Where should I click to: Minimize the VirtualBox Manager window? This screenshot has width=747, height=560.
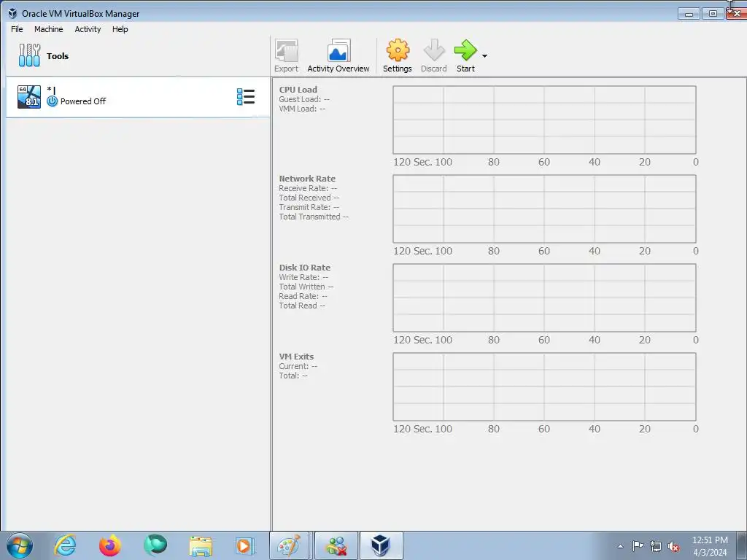[689, 14]
